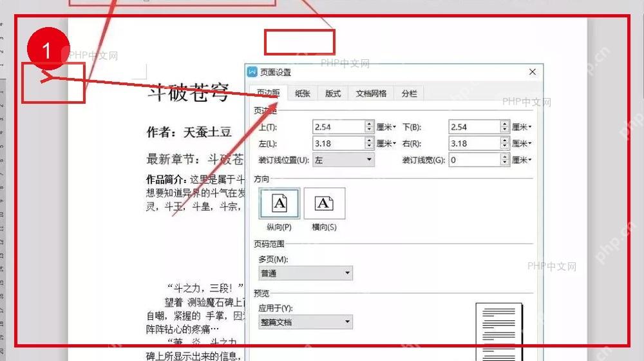Click the page preview thumbnail in 预览
This screenshot has width=644, height=361.
[499, 332]
